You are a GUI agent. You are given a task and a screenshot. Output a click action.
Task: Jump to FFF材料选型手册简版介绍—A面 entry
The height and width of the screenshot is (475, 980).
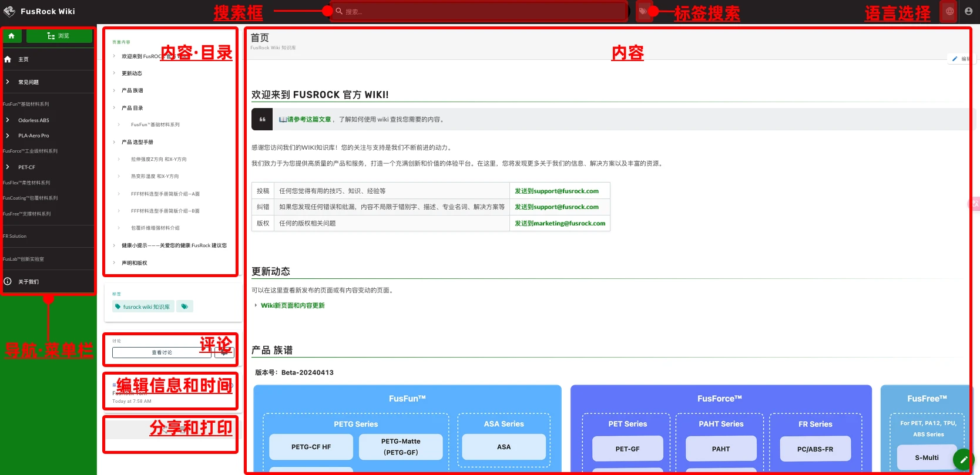(165, 194)
